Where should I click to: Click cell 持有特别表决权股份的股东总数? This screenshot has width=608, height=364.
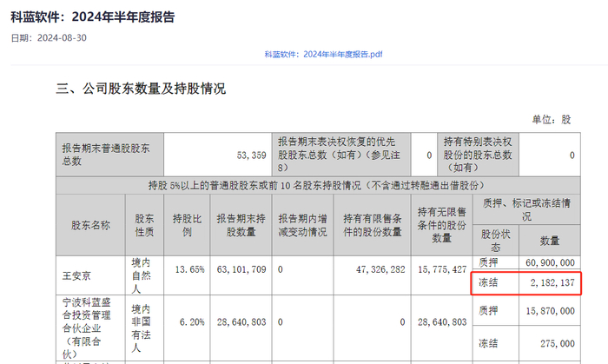(478, 155)
